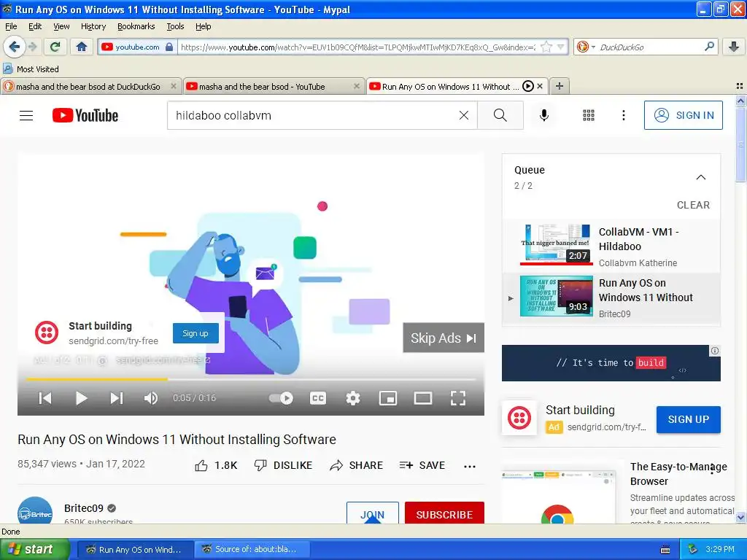This screenshot has width=747, height=560.
Task: Switch to theater mode
Action: coord(422,398)
